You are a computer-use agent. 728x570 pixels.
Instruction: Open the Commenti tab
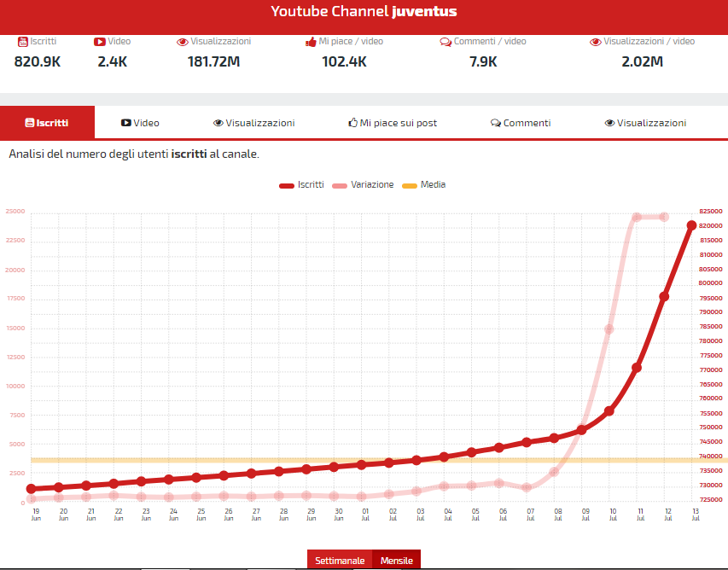coord(521,123)
